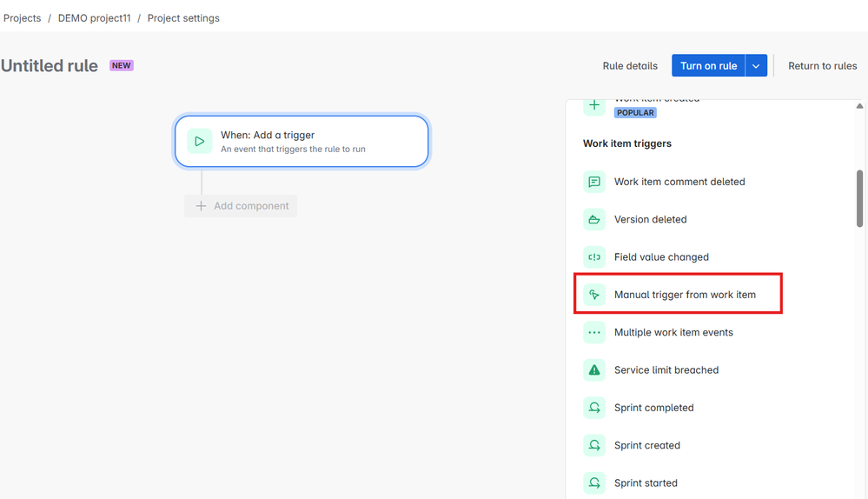The image size is (868, 499).
Task: Click the Untitled rule title
Action: click(x=50, y=66)
